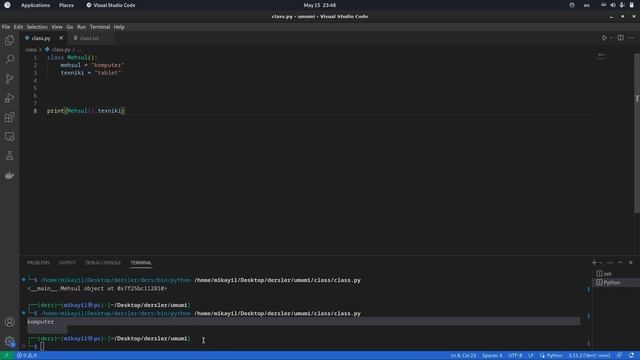
Task: Open the Run menu
Action: pyautogui.click(x=81, y=27)
